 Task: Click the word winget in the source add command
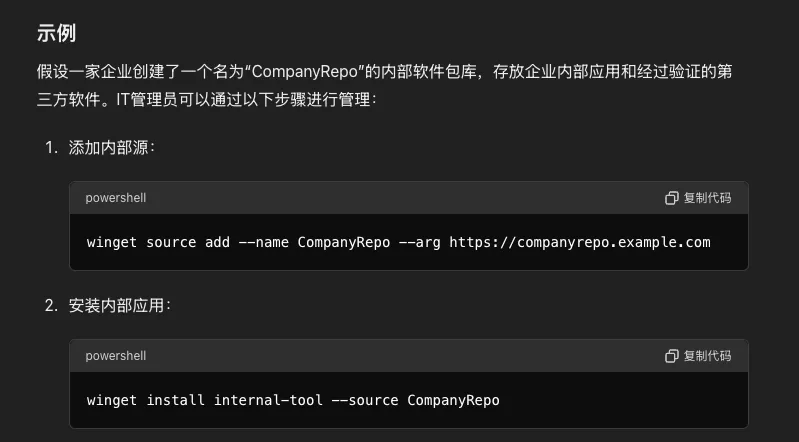tap(112, 242)
